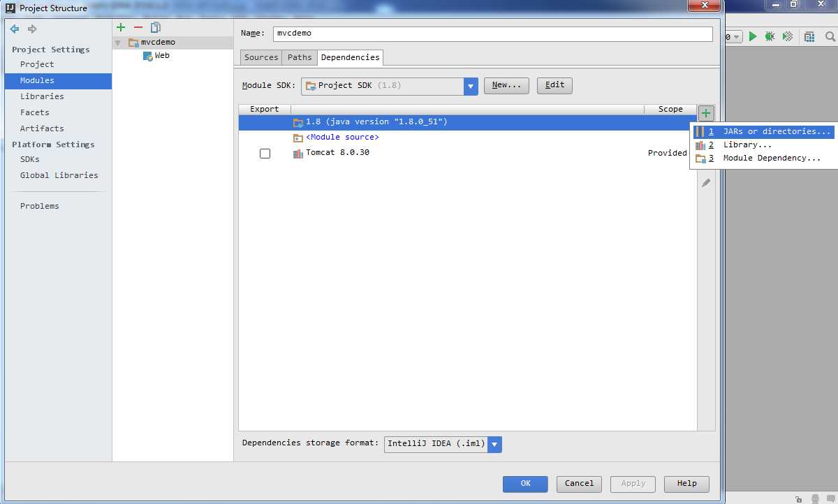Select the Tomcat 8.0.30 dependency row
The width and height of the screenshot is (838, 504).
coord(468,153)
